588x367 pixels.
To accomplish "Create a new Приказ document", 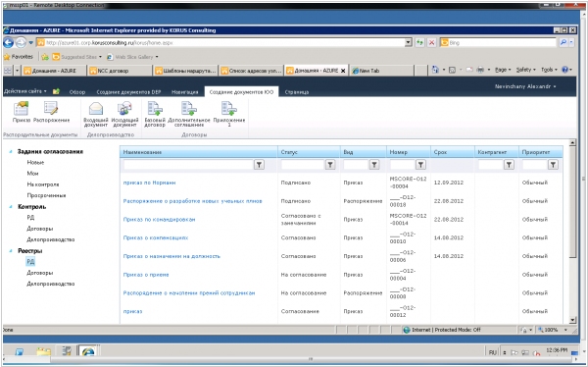I will point(21,112).
